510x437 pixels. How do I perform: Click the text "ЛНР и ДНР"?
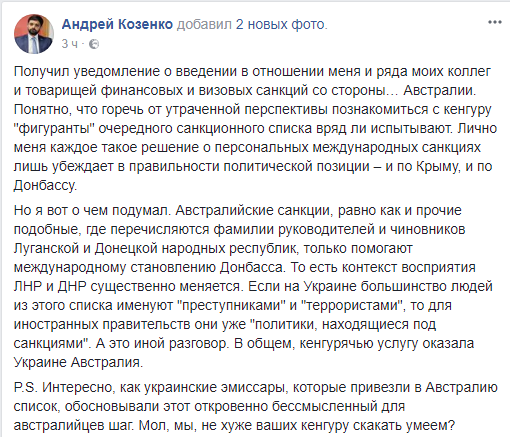49,286
